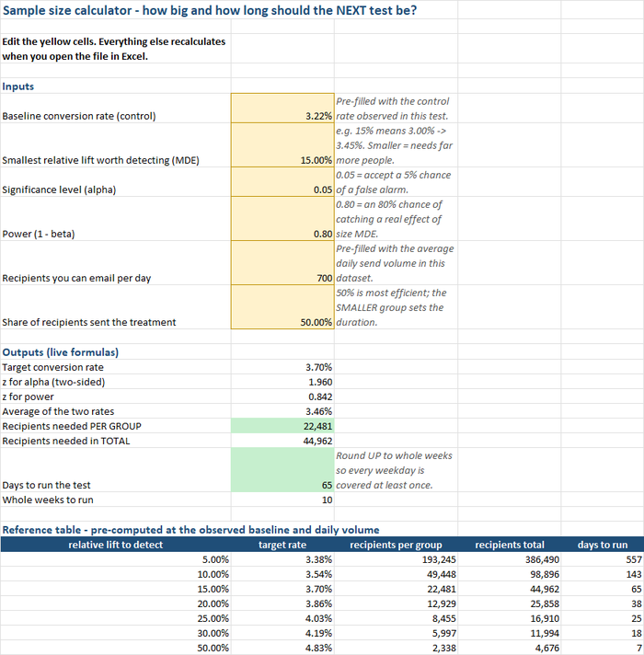This screenshot has width=644, height=655.
Task: Select the 10.00% relative lift cell
Action: [x=116, y=574]
